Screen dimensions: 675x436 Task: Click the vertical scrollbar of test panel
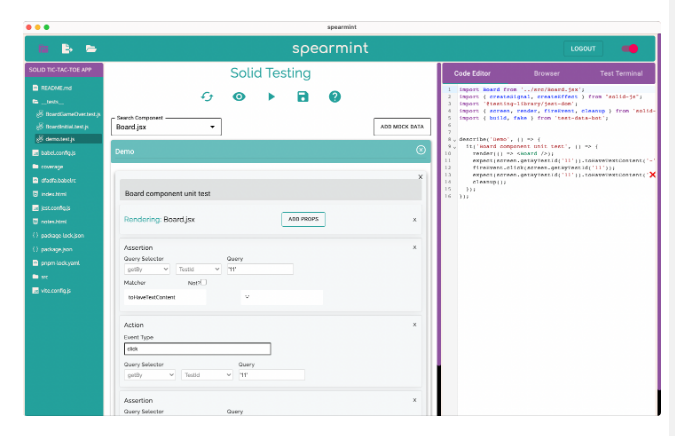[439, 215]
